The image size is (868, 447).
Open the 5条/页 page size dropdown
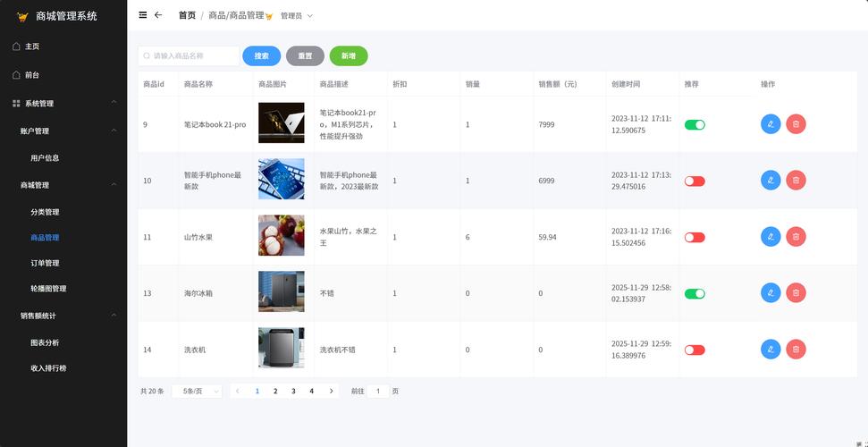click(197, 392)
